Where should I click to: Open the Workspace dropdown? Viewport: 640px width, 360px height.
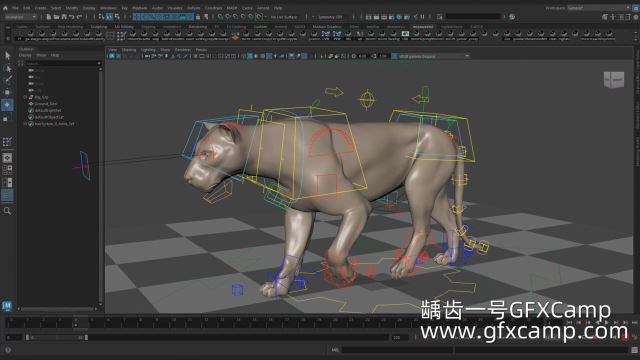pyautogui.click(x=599, y=8)
